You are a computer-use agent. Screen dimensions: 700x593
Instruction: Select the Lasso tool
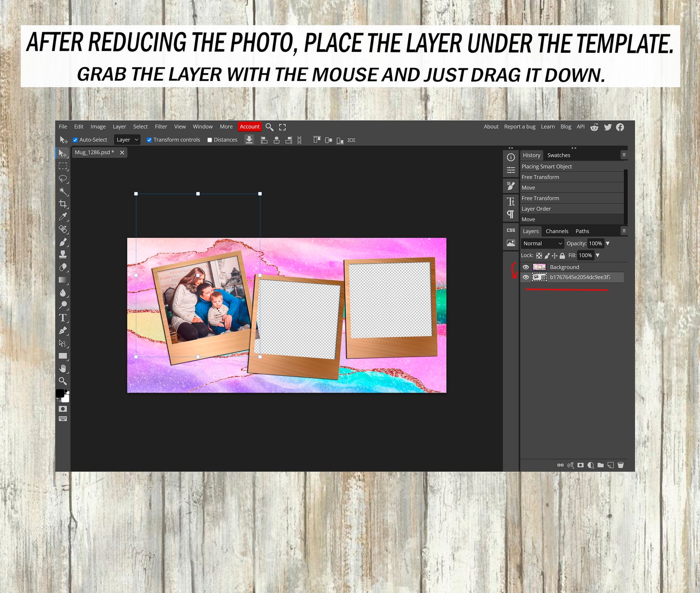tap(63, 179)
